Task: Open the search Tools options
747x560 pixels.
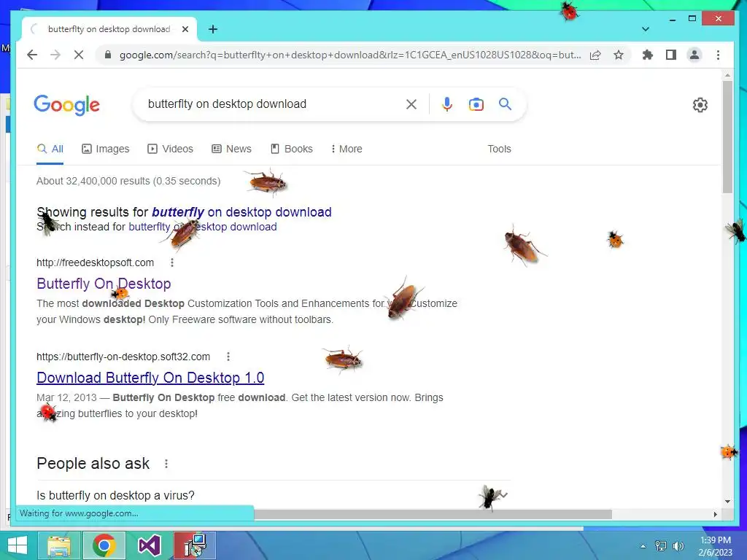Action: pyautogui.click(x=499, y=149)
